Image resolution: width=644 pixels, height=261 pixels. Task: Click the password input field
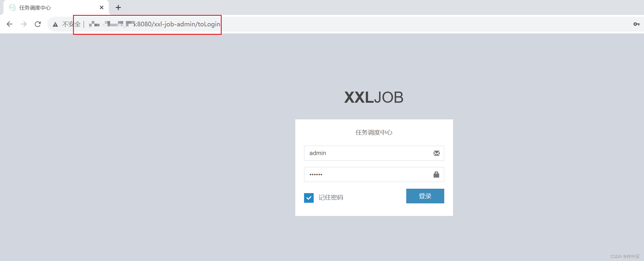point(374,174)
